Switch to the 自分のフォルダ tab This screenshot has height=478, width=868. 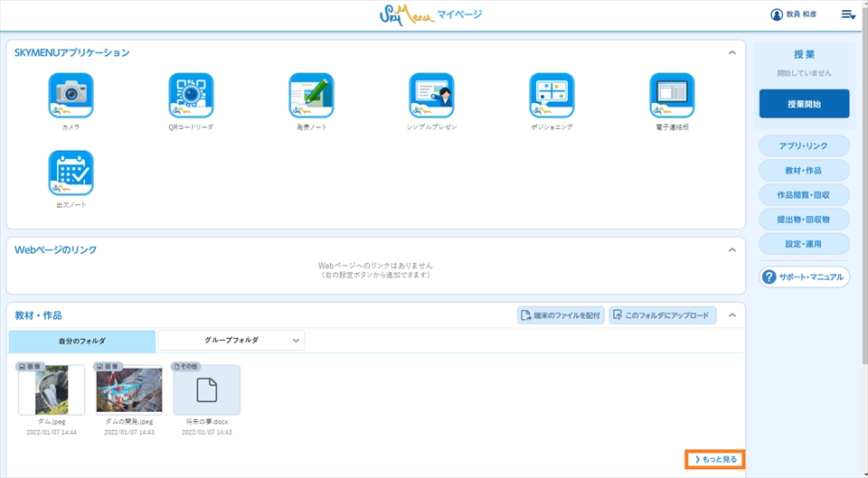tap(82, 341)
